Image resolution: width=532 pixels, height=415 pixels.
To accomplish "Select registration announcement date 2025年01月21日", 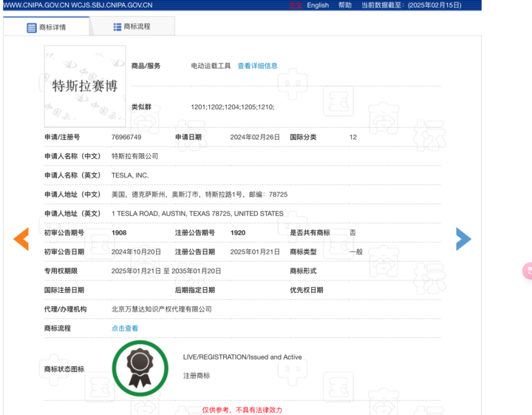I will (x=255, y=252).
